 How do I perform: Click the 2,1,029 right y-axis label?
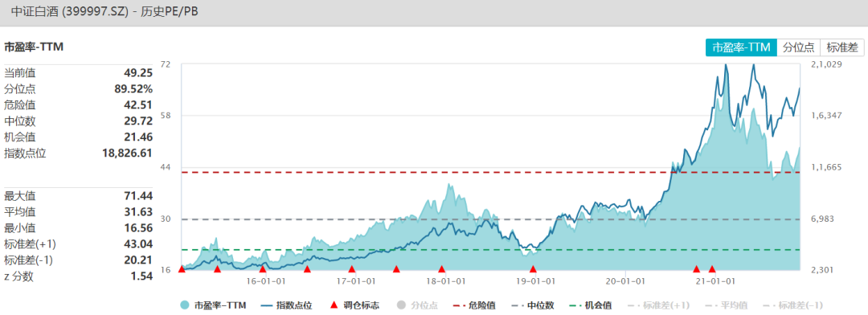coord(826,64)
